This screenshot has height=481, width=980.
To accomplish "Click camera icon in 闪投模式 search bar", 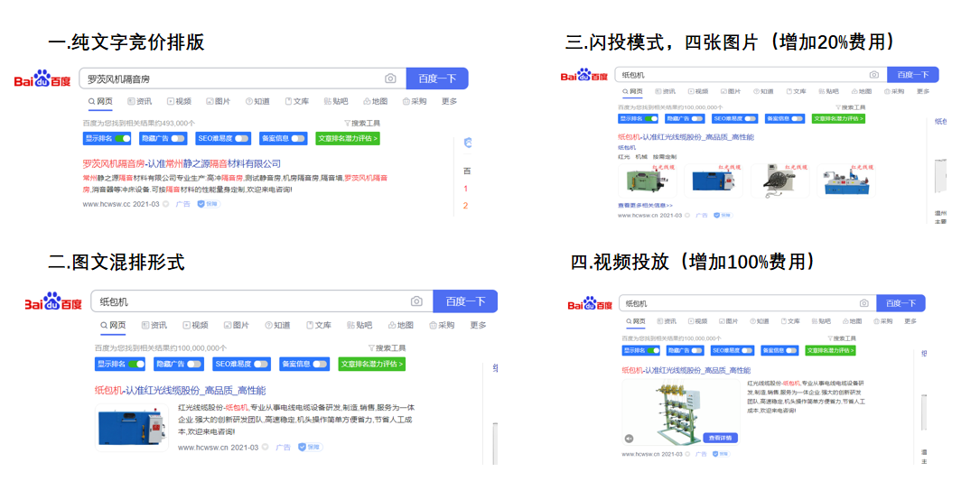I will (x=873, y=75).
